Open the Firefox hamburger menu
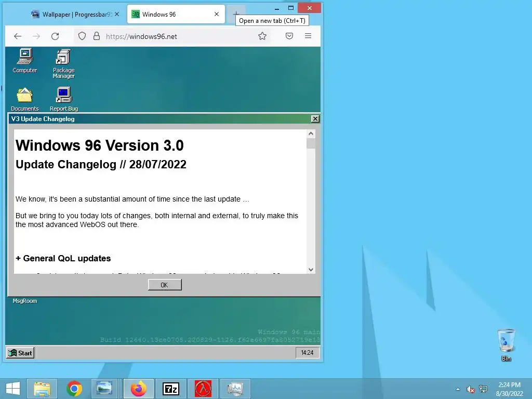Screen dimensions: 532x399 click(308, 36)
